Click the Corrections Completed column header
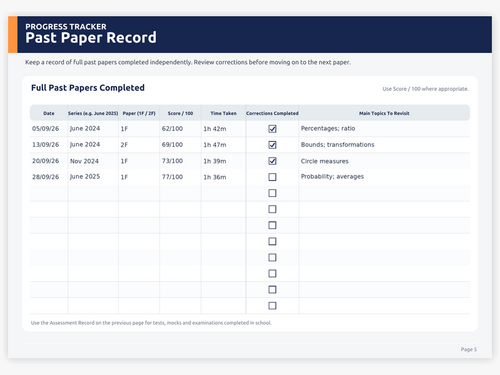Screen dimensions: 500x375 pos(272,113)
